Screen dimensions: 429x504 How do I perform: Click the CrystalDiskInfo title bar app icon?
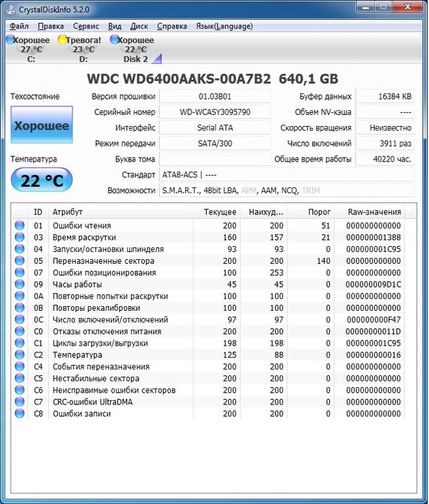coord(11,10)
